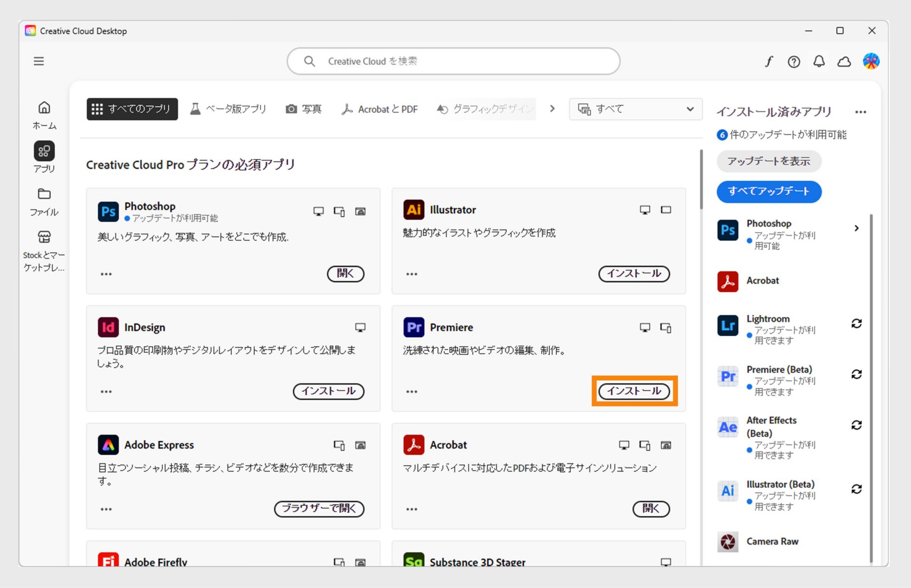Click 開く button on Acrobat card
This screenshot has width=911, height=588.
pyautogui.click(x=651, y=509)
